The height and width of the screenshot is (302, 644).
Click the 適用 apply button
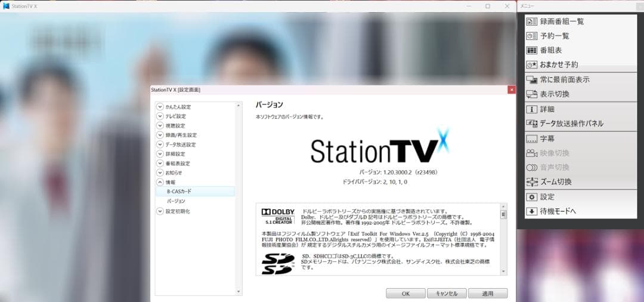487,294
